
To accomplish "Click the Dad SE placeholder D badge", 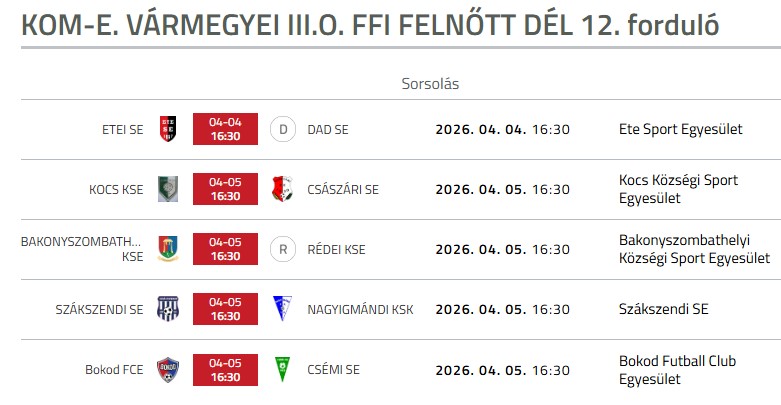I will [x=283, y=129].
